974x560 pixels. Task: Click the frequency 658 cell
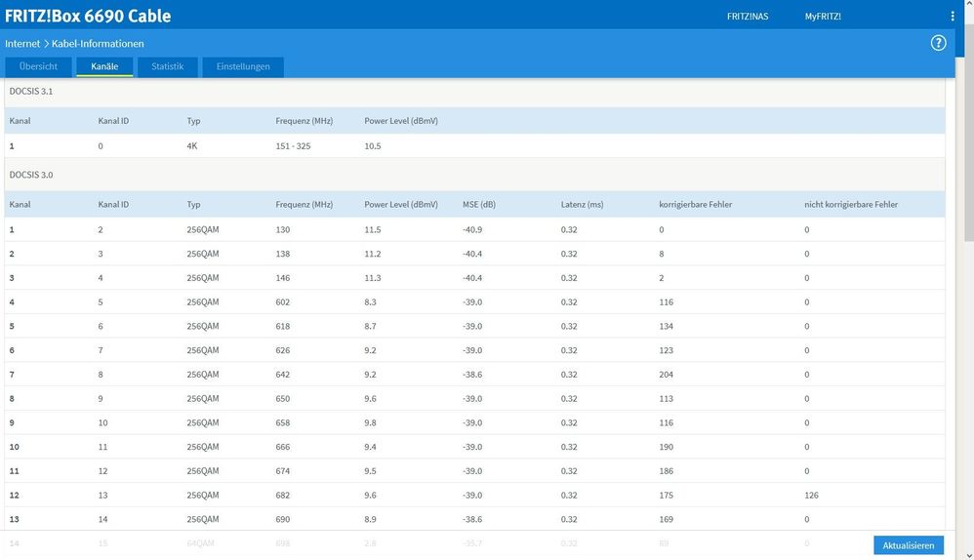click(283, 422)
